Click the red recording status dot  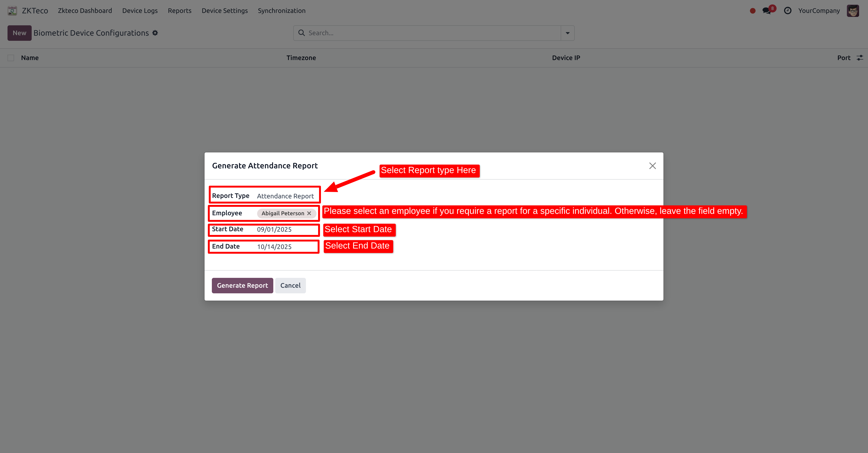(752, 11)
